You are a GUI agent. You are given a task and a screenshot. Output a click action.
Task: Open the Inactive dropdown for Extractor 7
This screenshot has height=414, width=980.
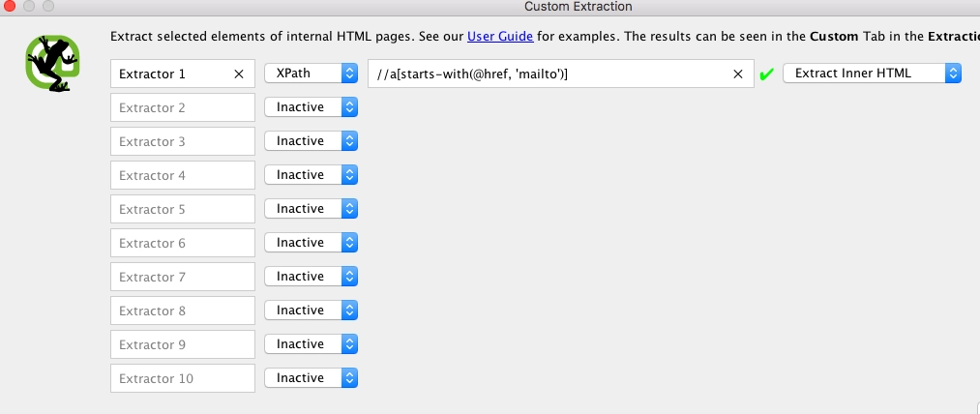311,276
